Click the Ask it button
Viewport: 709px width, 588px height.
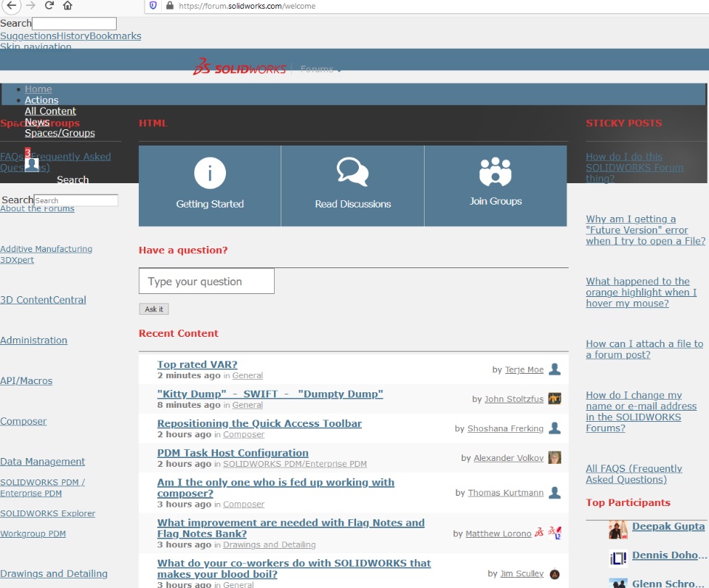click(154, 309)
